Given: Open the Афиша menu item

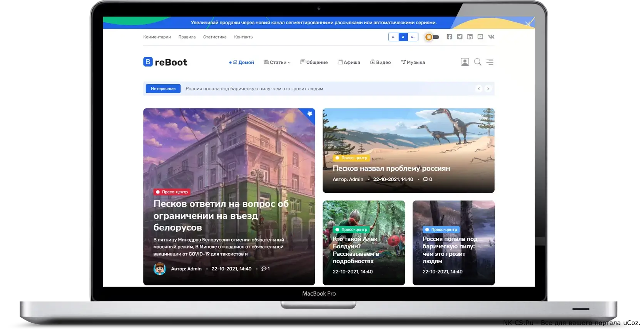Looking at the screenshot, I should [349, 62].
